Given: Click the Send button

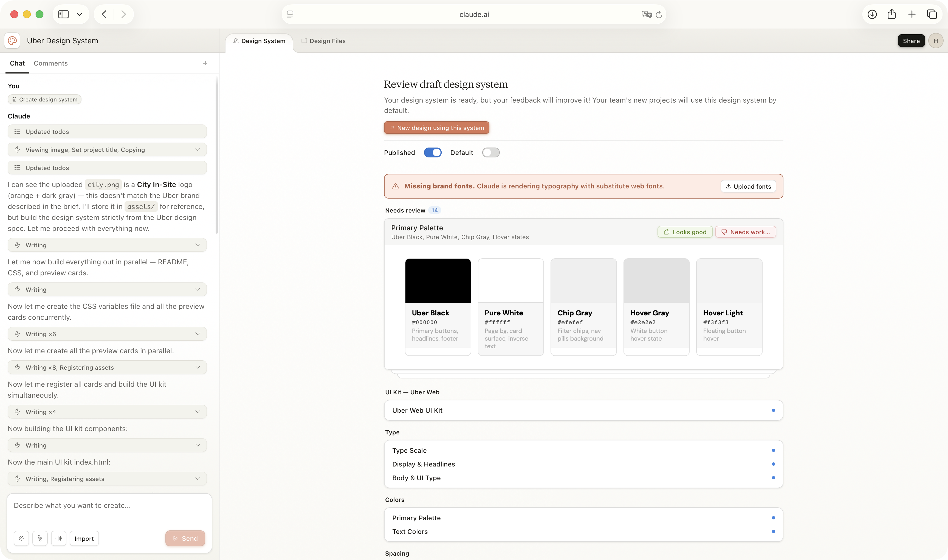Looking at the screenshot, I should pyautogui.click(x=185, y=539).
